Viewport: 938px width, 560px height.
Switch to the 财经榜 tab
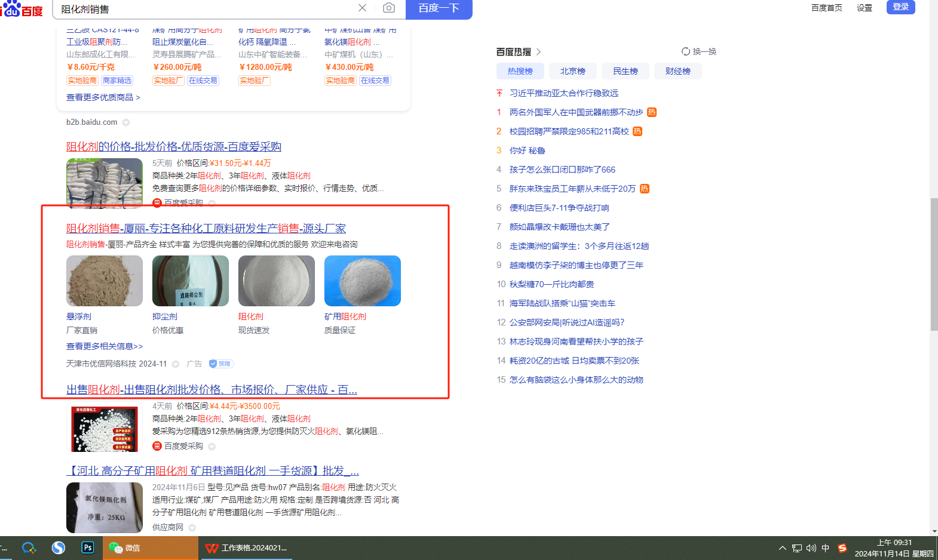tap(678, 71)
